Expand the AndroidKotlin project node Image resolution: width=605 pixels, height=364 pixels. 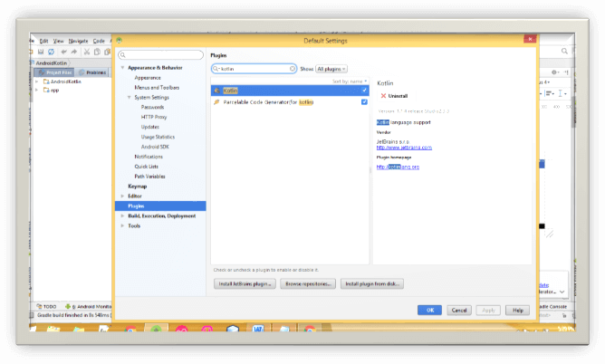(x=37, y=81)
